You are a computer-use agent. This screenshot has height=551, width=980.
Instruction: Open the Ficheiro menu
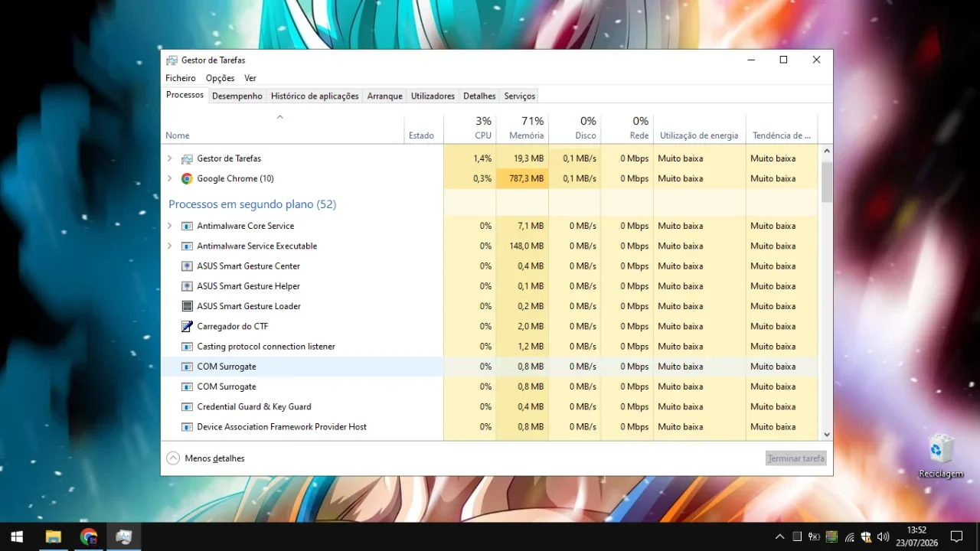click(181, 78)
